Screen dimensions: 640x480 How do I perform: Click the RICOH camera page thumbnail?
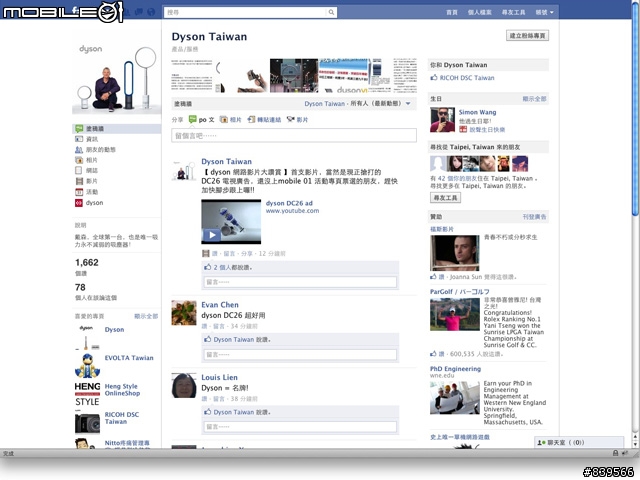pyautogui.click(x=87, y=423)
